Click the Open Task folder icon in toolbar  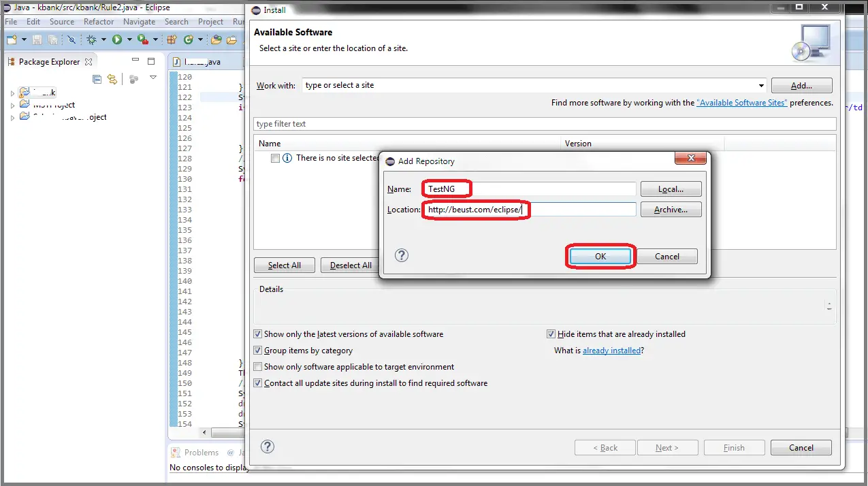click(x=231, y=39)
